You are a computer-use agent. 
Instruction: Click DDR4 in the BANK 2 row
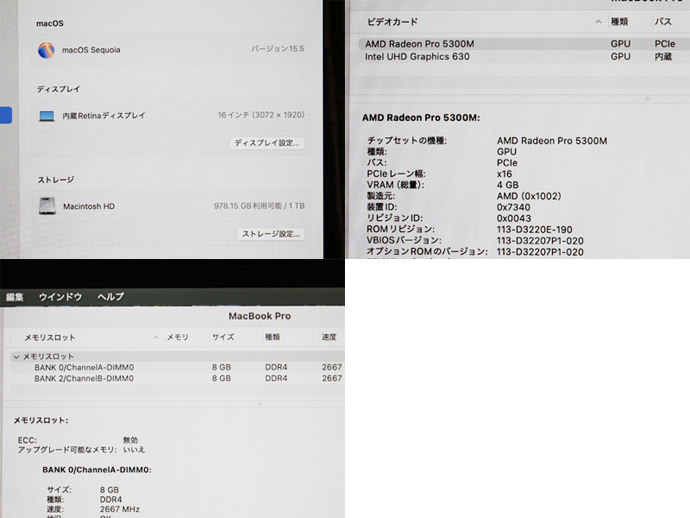tap(276, 378)
